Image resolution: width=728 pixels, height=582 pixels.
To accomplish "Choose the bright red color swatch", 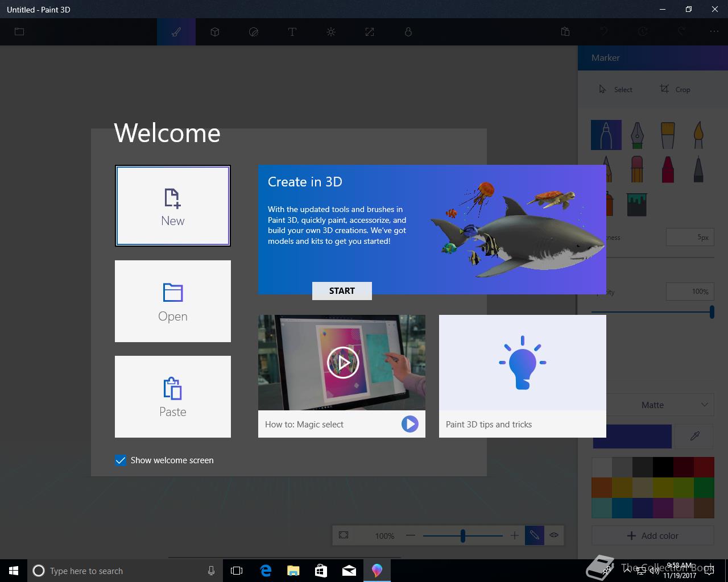I will coord(704,467).
